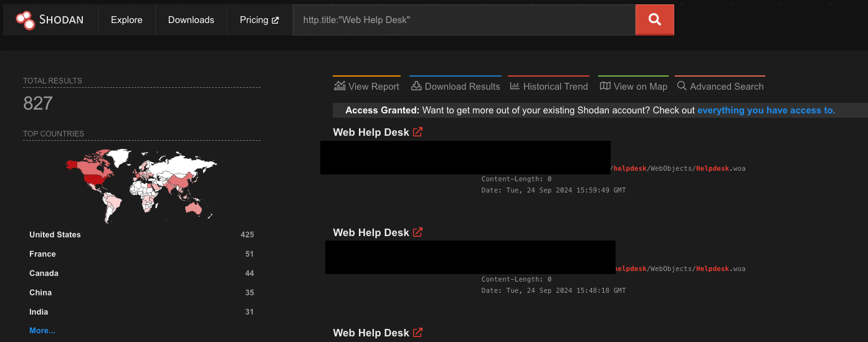Open external link icon beside first Web Help Desk

point(417,132)
